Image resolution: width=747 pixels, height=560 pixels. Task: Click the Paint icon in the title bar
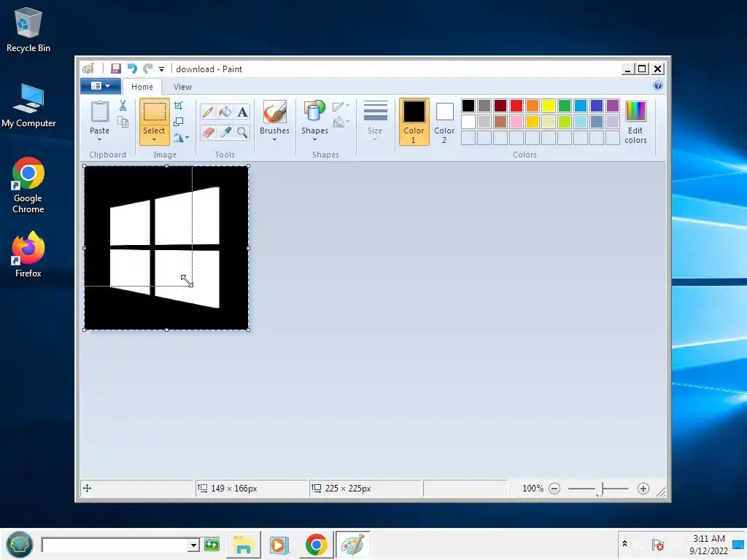pyautogui.click(x=88, y=69)
